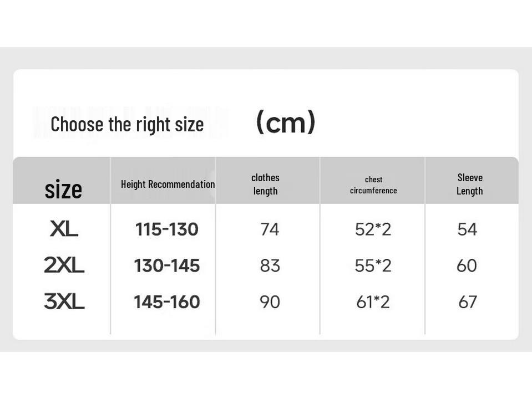Select the sleeve length value 54
The image size is (532, 399).
click(467, 229)
